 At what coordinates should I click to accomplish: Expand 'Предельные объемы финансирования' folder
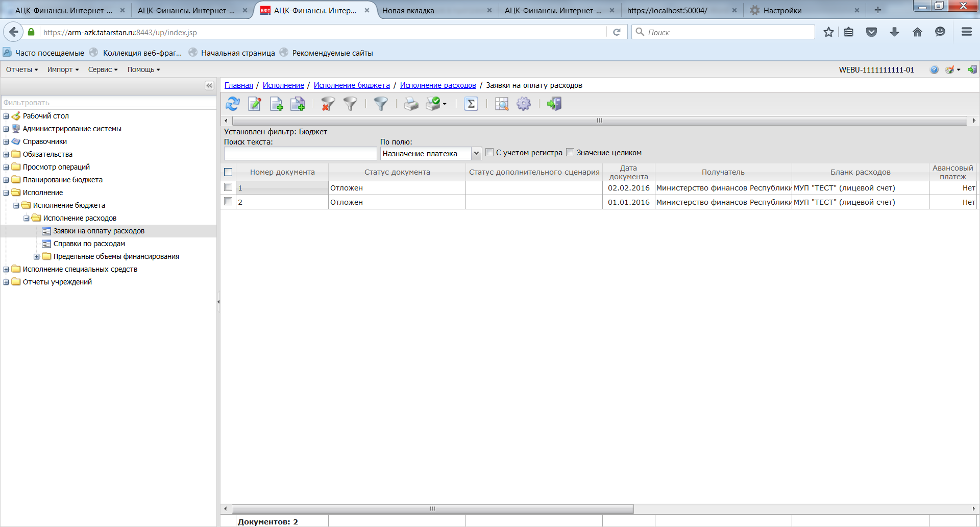pos(37,256)
